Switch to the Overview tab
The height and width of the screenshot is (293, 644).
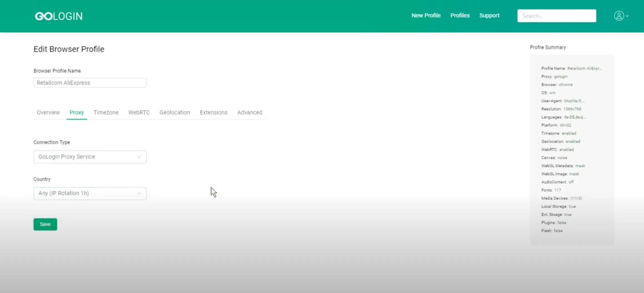tap(48, 112)
